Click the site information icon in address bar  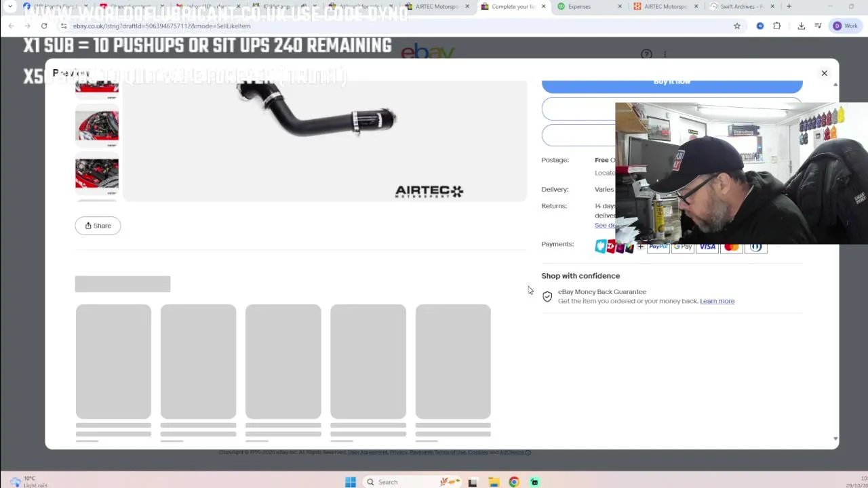(63, 26)
